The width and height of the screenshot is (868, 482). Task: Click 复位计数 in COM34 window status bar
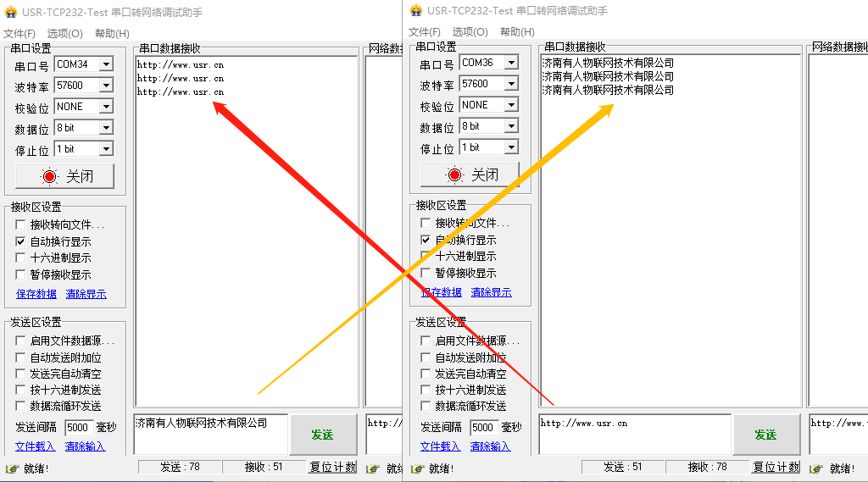click(x=333, y=467)
